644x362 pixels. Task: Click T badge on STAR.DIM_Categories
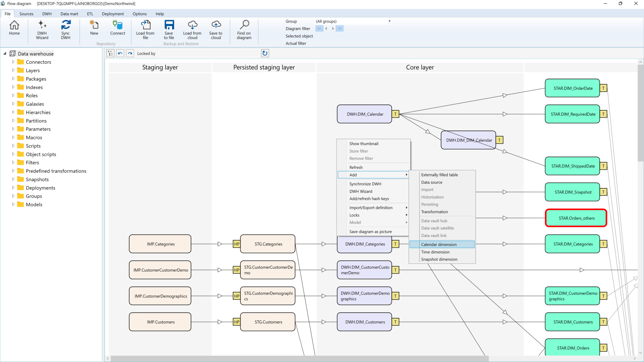pos(603,244)
